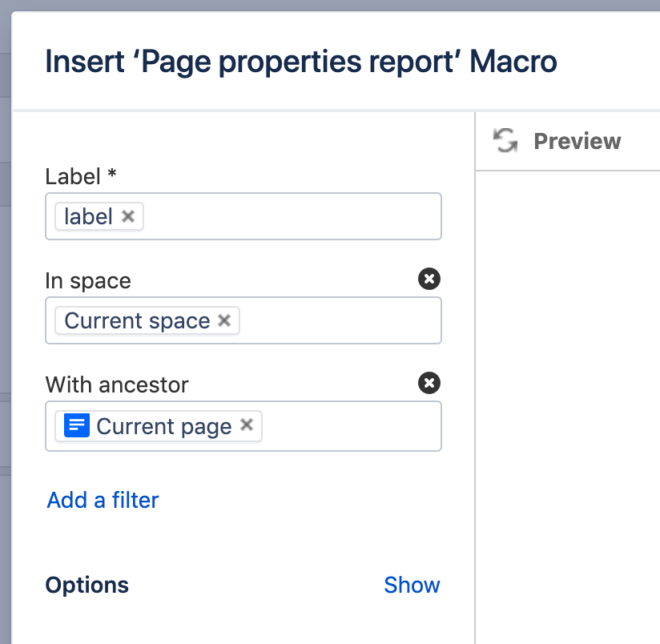
Task: Click the Preview label text
Action: 577,141
